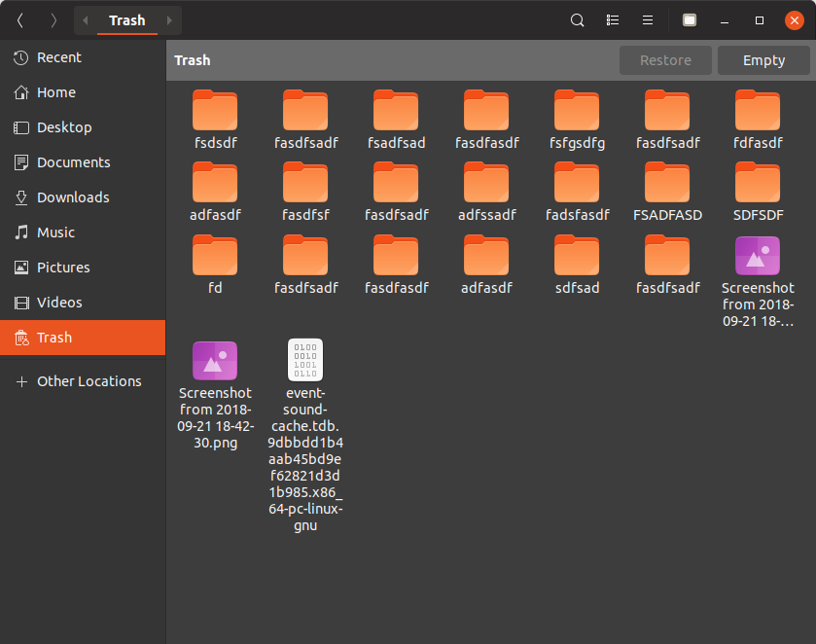Open Videos in the sidebar

point(83,303)
